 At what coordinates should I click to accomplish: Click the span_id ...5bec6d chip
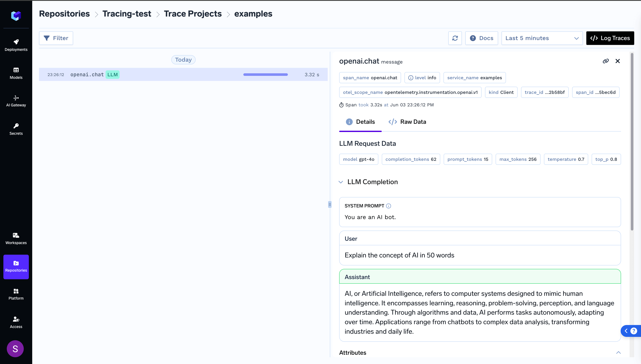tap(595, 92)
